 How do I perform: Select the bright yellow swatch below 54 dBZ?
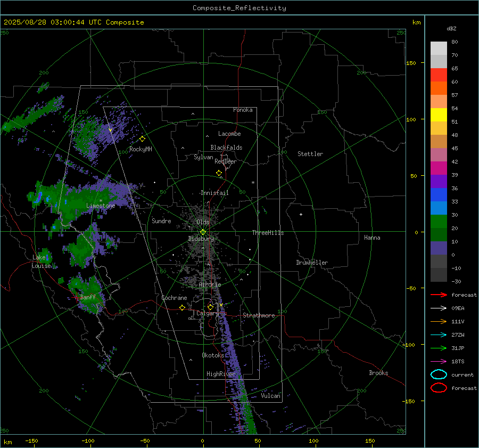[439, 115]
